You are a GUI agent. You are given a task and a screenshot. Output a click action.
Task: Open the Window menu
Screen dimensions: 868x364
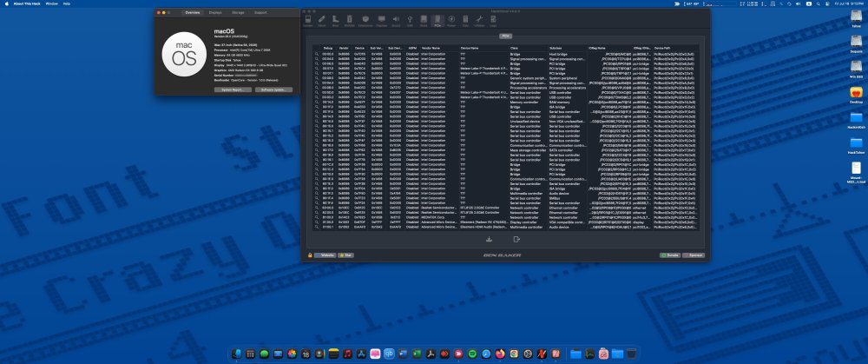click(x=52, y=3)
